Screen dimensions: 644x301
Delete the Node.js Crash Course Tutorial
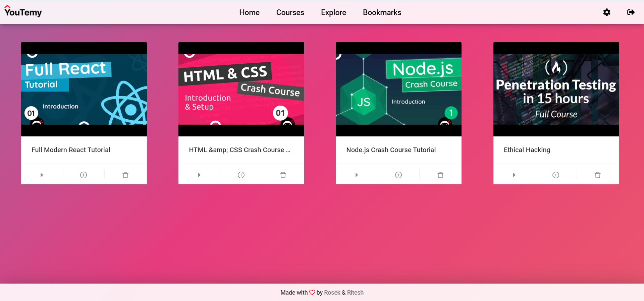[x=440, y=175]
